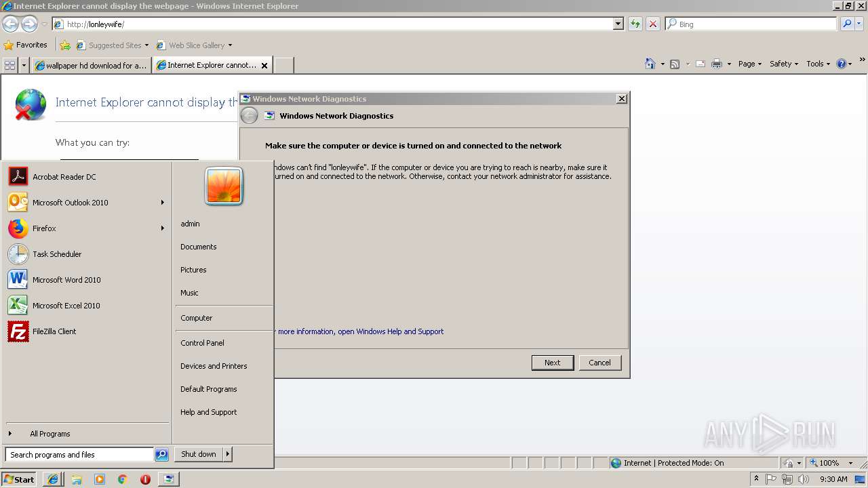This screenshot has height=488, width=868.
Task: Open Acrobat Reader DC from Start menu
Action: point(86,177)
